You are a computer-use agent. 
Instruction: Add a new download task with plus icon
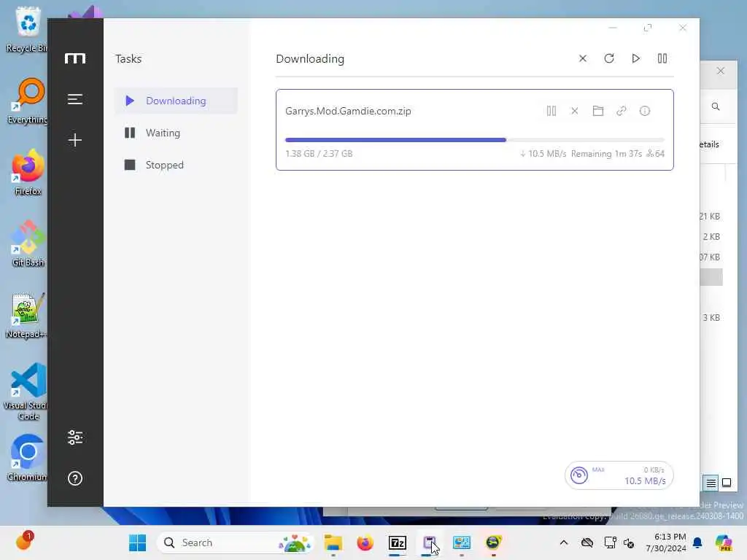75,140
